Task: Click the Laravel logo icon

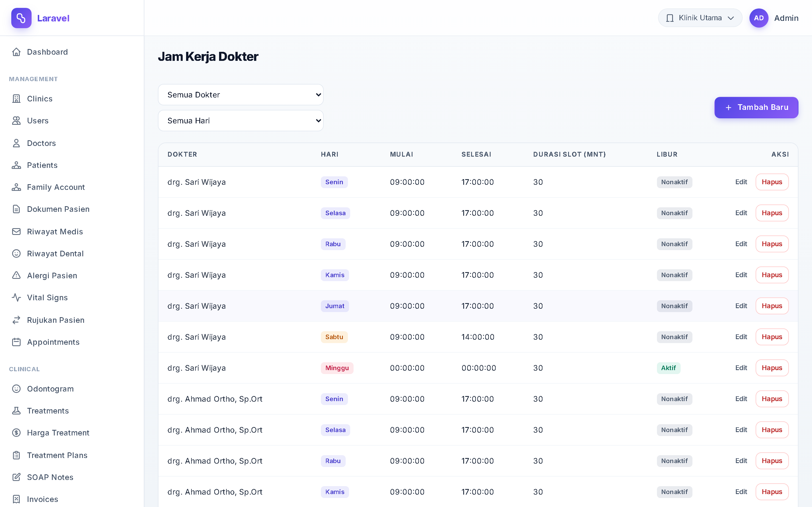Action: (21, 18)
